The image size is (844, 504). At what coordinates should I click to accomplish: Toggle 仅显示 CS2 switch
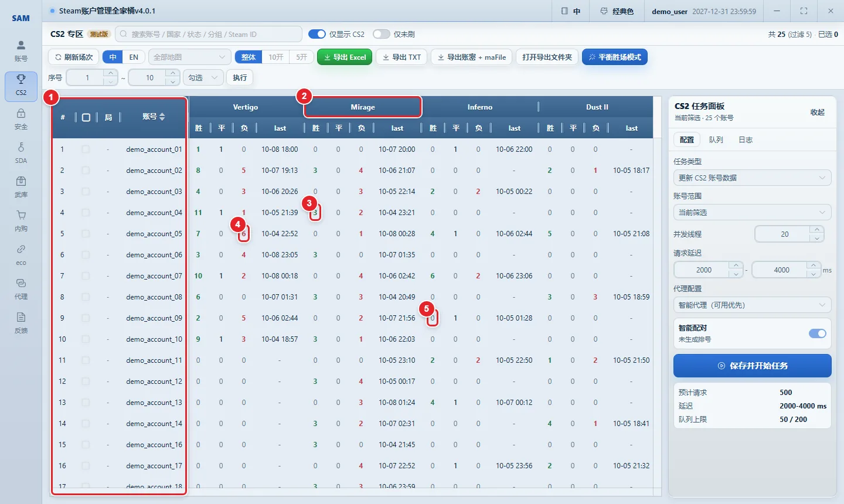(317, 34)
